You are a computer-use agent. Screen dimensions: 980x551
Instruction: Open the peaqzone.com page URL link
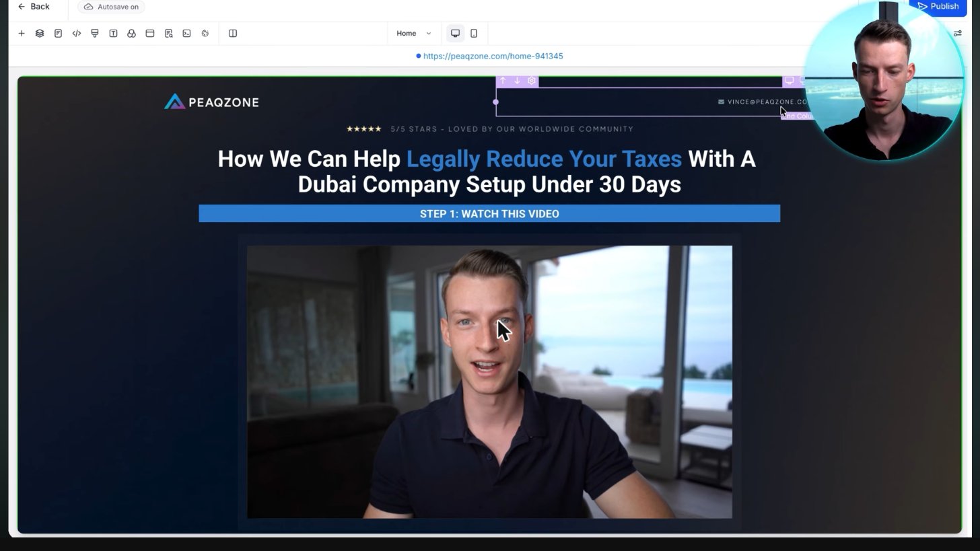(493, 57)
